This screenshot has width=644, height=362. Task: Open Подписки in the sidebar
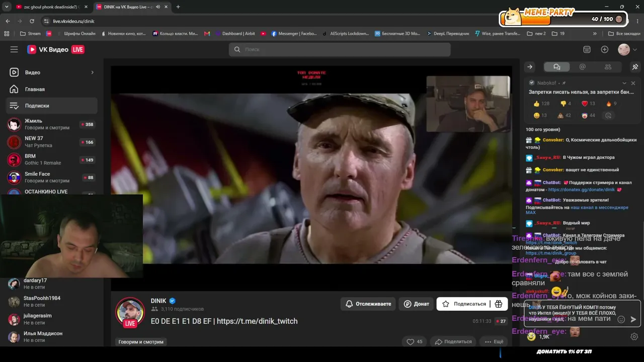[52, 106]
